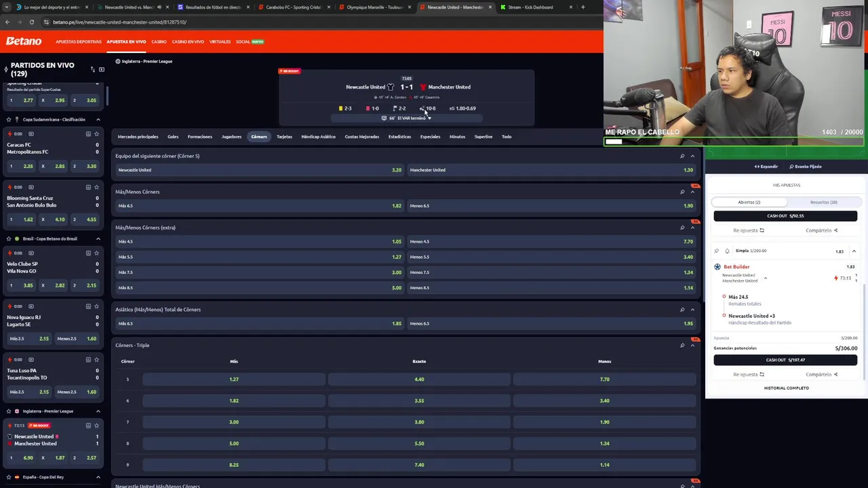The width and height of the screenshot is (868, 488).
Task: Click the Bet Builder ball icon
Action: (x=717, y=267)
